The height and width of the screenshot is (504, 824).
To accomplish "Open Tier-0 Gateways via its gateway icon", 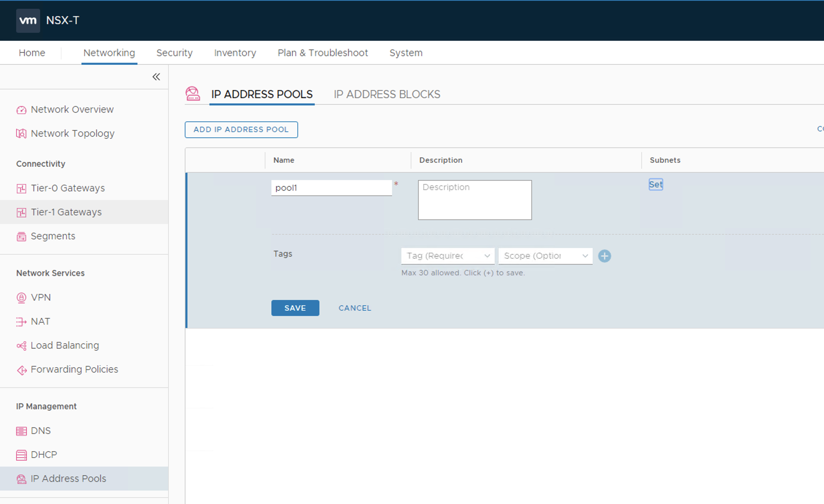I will click(21, 188).
